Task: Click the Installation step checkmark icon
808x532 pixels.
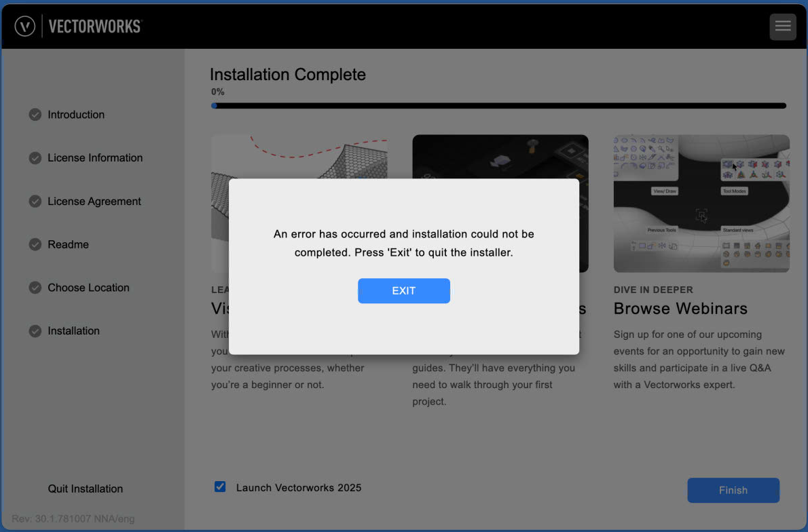Action: (x=35, y=331)
